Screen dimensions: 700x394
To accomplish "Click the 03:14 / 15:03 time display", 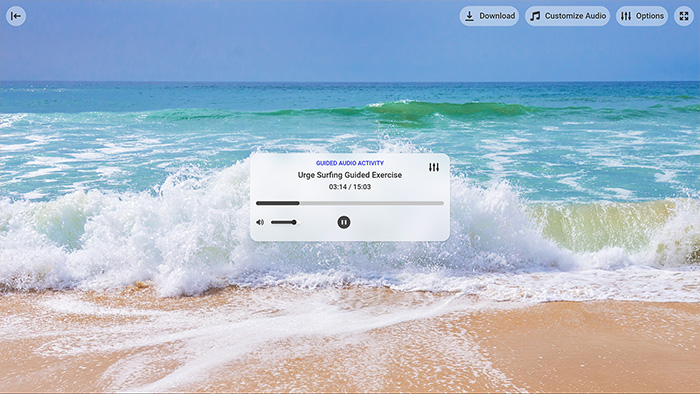I will point(350,187).
